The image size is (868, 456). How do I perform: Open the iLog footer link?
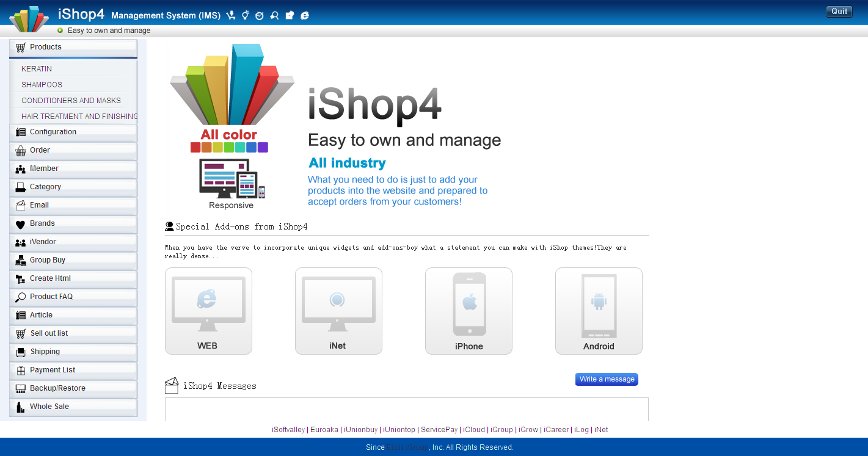582,430
